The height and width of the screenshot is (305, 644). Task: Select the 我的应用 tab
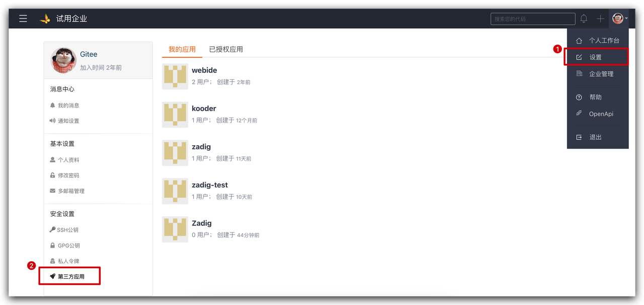click(x=182, y=49)
